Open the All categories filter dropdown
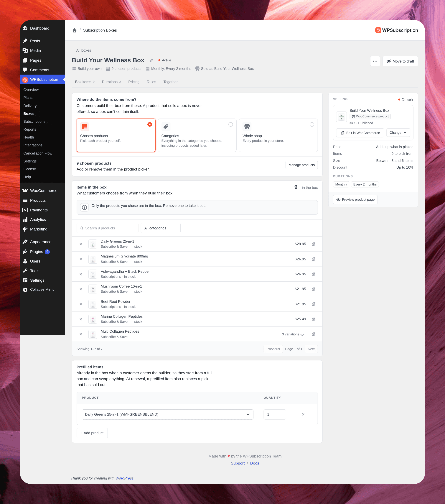Screen dimensions: 445x504 click(x=160, y=228)
